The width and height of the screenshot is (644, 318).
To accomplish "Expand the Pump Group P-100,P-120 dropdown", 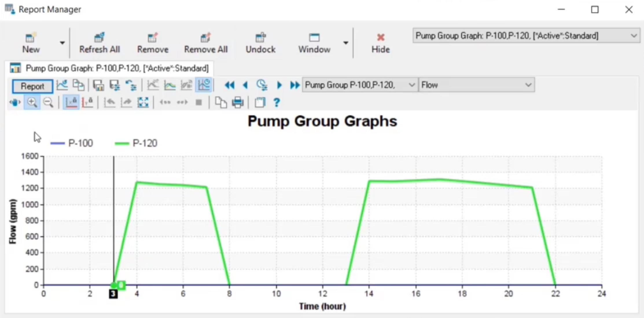I will tap(406, 85).
